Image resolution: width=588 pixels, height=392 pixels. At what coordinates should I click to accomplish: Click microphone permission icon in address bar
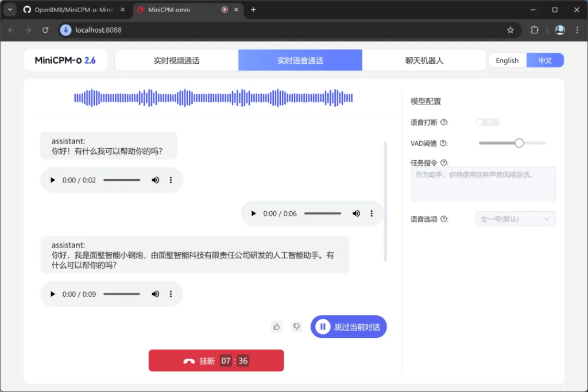pos(65,30)
